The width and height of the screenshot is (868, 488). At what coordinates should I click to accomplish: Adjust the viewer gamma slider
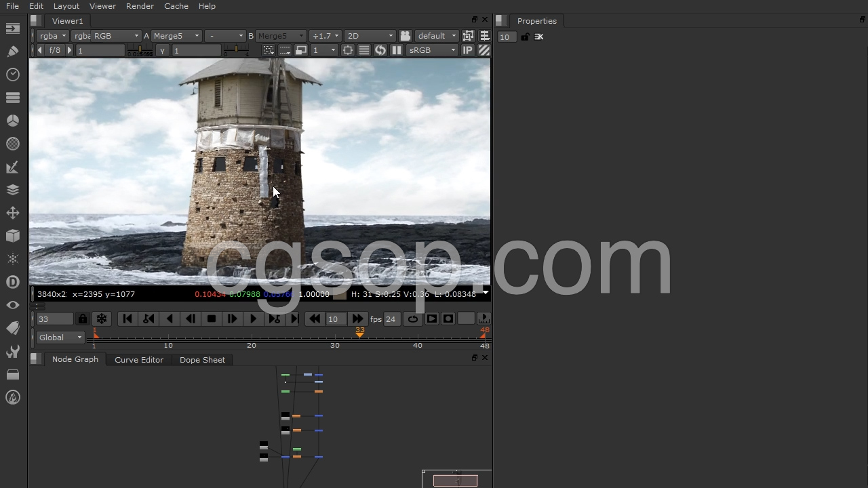click(237, 50)
